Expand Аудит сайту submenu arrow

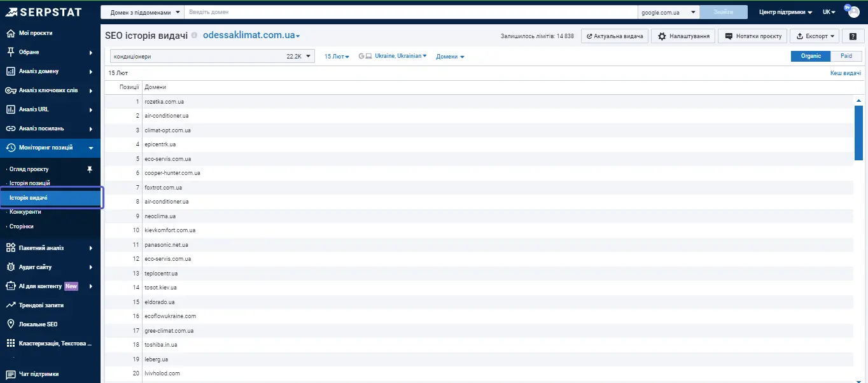point(91,267)
